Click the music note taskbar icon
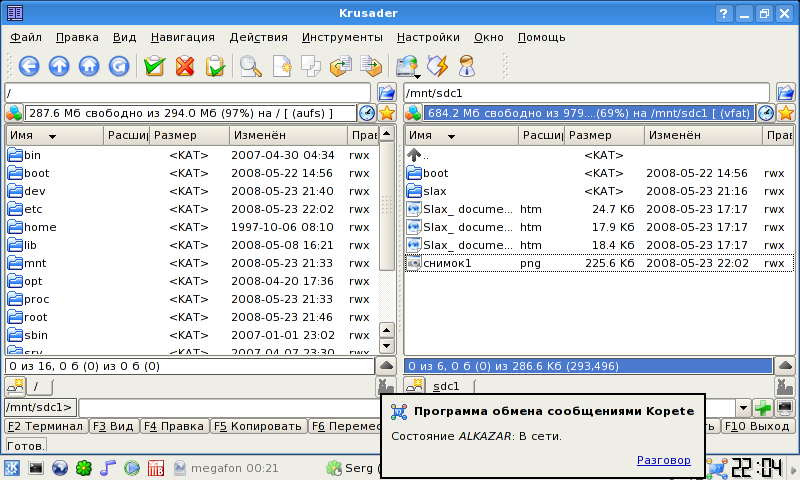Screen dimensions: 800x480 (108, 467)
